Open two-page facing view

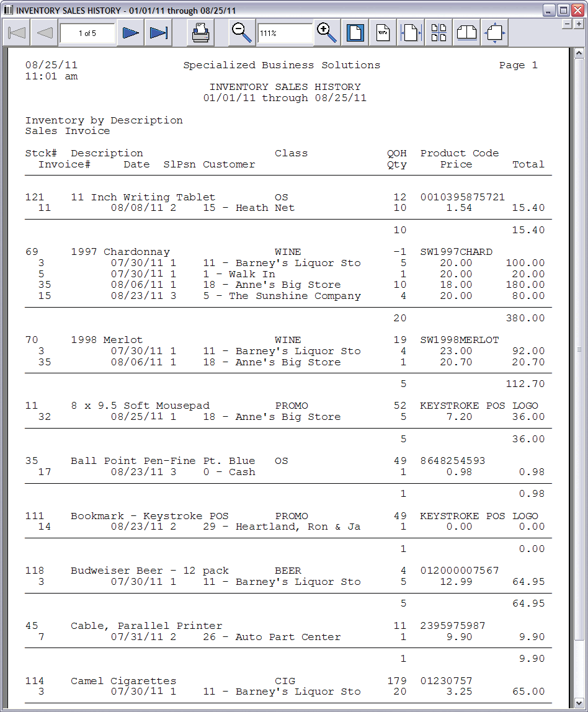[x=467, y=33]
